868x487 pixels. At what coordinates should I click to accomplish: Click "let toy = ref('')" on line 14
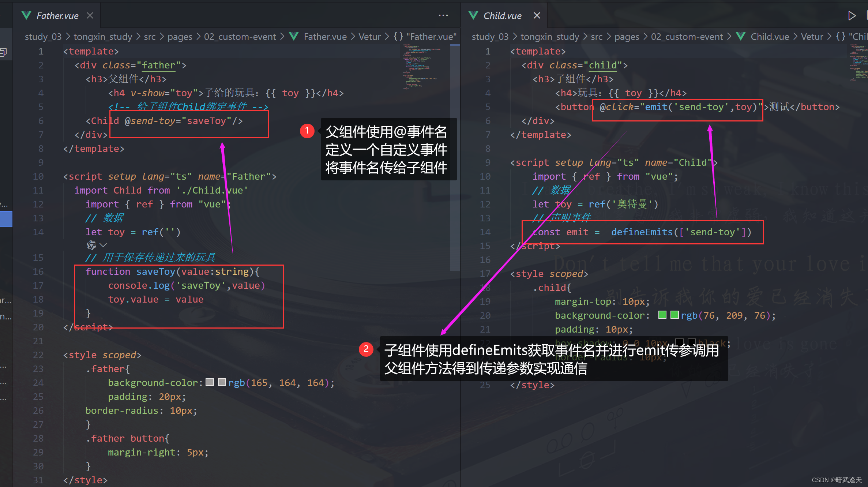(133, 232)
